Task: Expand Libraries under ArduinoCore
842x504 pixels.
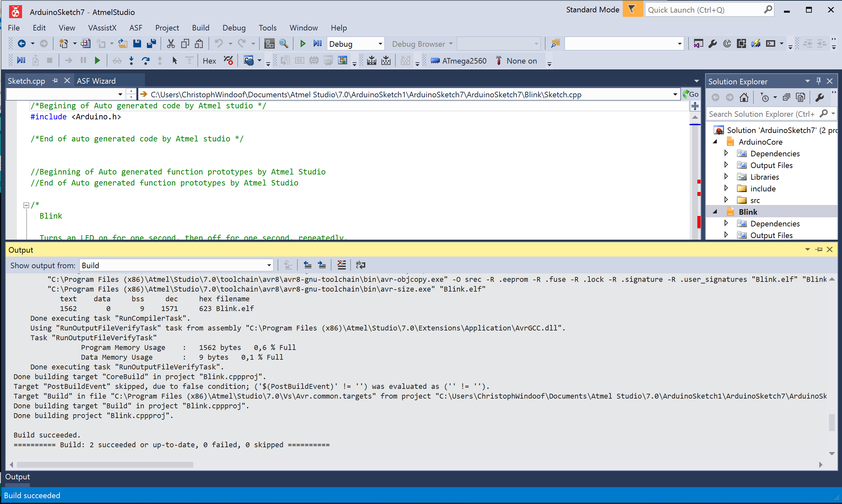Action: [726, 177]
